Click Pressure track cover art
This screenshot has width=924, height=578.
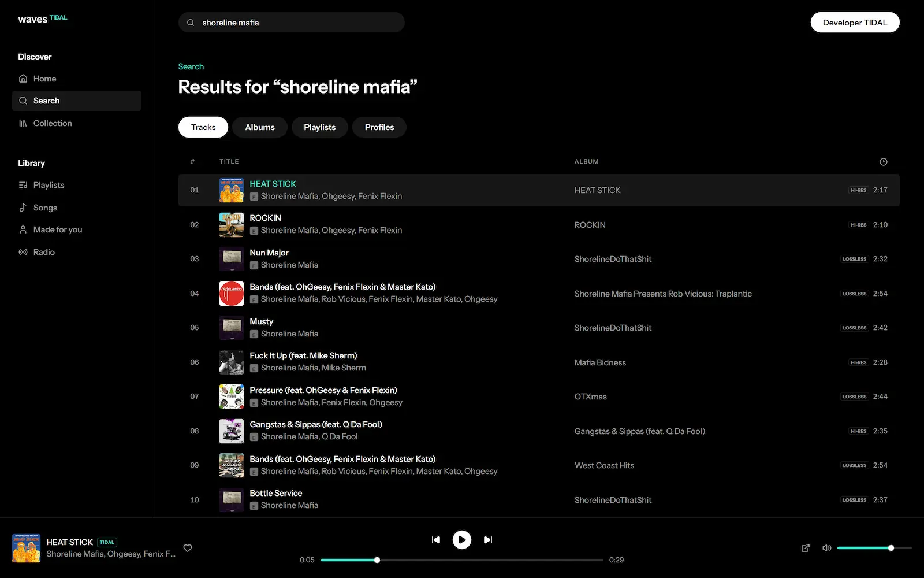(232, 397)
